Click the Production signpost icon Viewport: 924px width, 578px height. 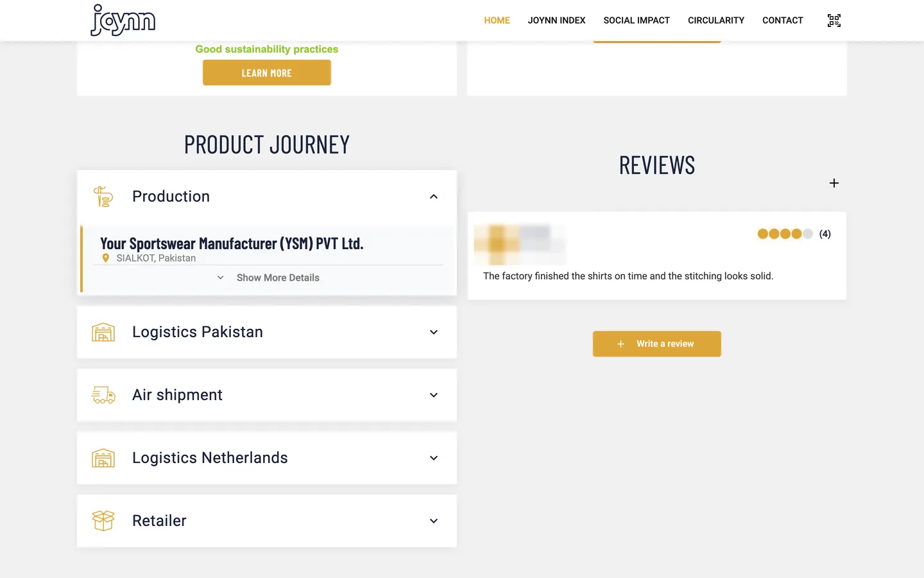[x=103, y=197]
